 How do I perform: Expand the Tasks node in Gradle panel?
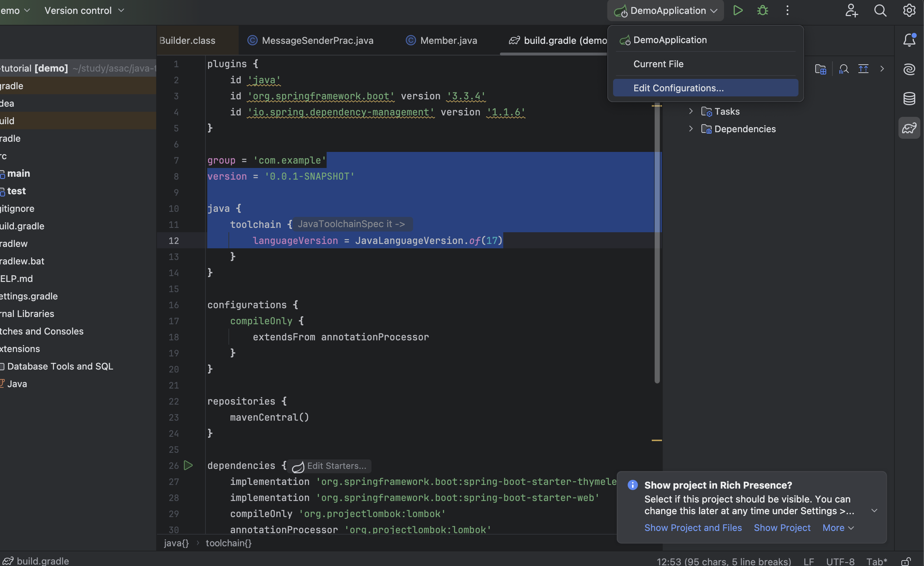[x=691, y=111]
